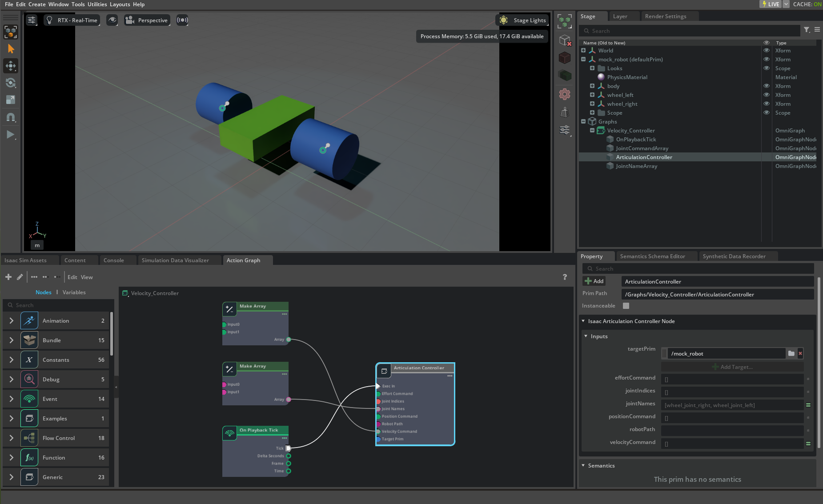Click the Add button in Property panel
823x504 pixels.
(594, 281)
